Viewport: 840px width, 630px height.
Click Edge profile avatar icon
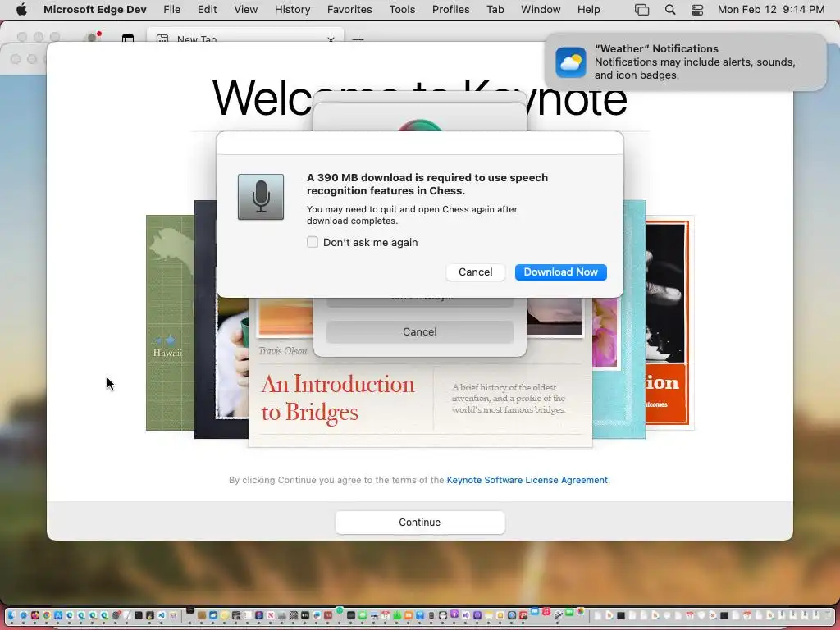(x=92, y=38)
